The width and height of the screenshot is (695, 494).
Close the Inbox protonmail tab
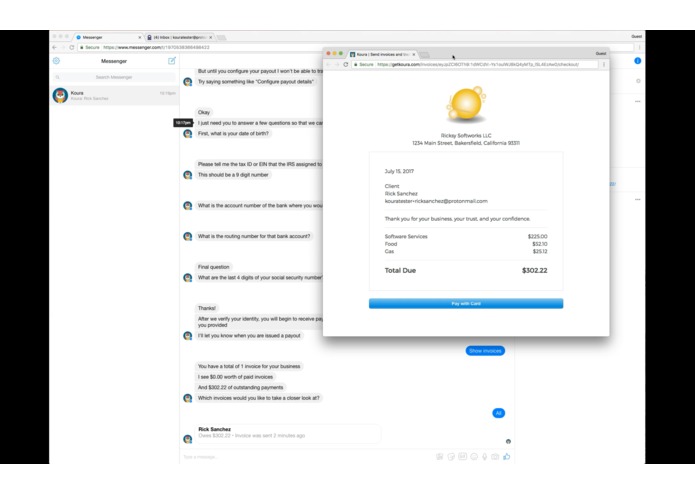pyautogui.click(x=211, y=37)
